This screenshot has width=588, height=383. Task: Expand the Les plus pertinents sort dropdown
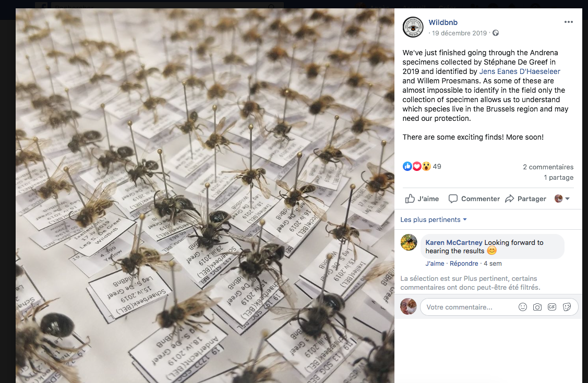point(434,220)
